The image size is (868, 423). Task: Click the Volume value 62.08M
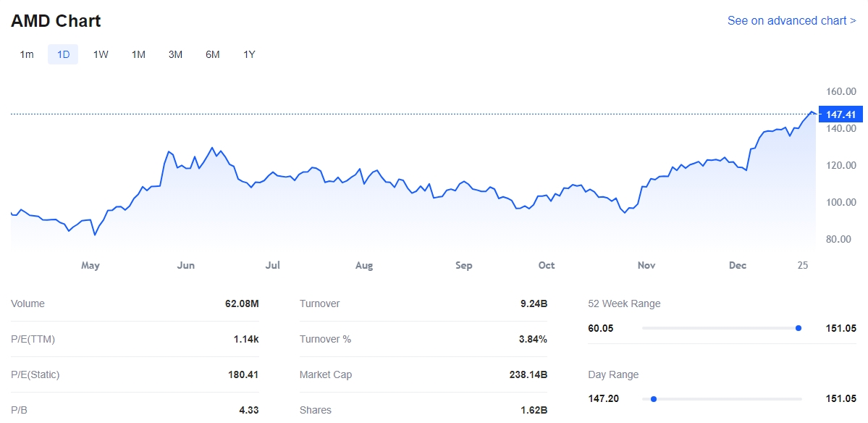tap(242, 304)
